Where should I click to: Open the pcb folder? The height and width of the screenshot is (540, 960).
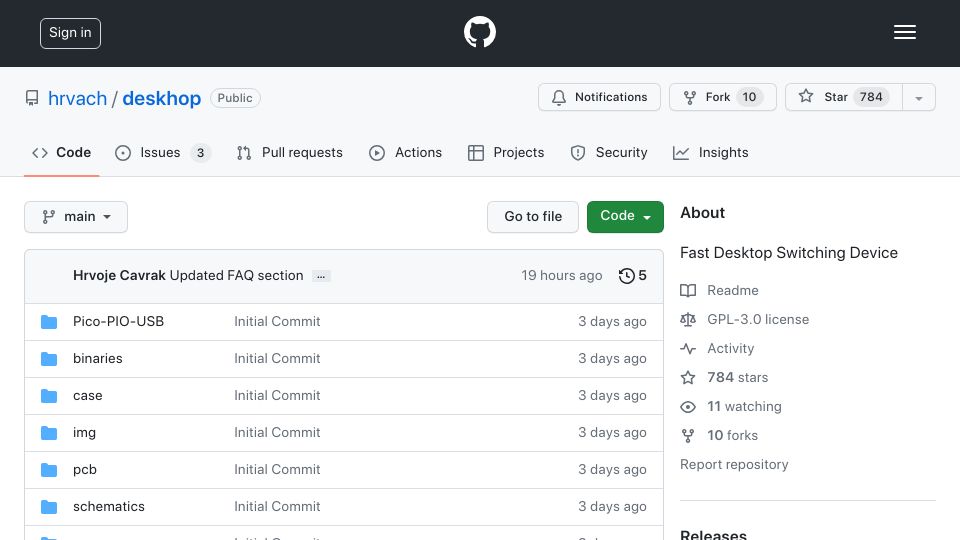click(84, 470)
